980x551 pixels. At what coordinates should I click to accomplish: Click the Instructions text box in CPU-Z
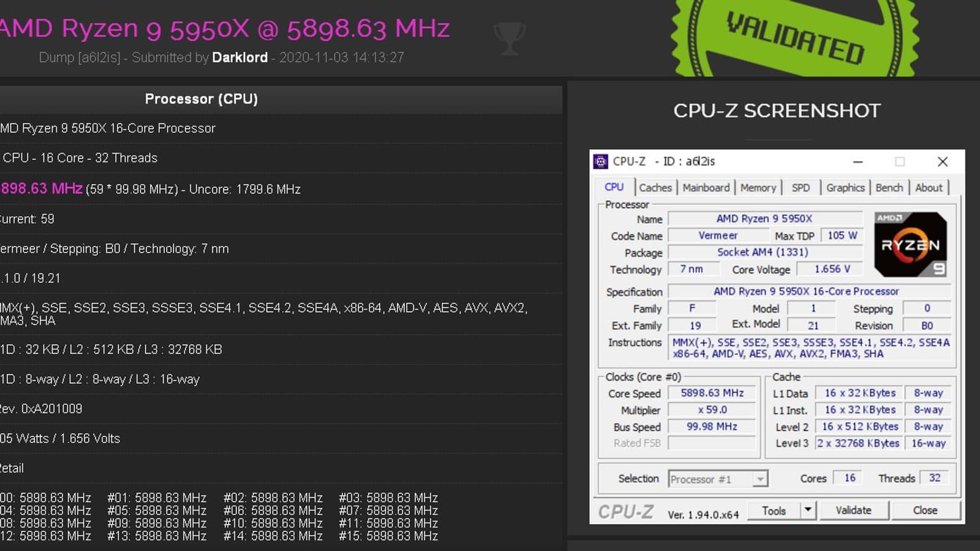tap(809, 348)
